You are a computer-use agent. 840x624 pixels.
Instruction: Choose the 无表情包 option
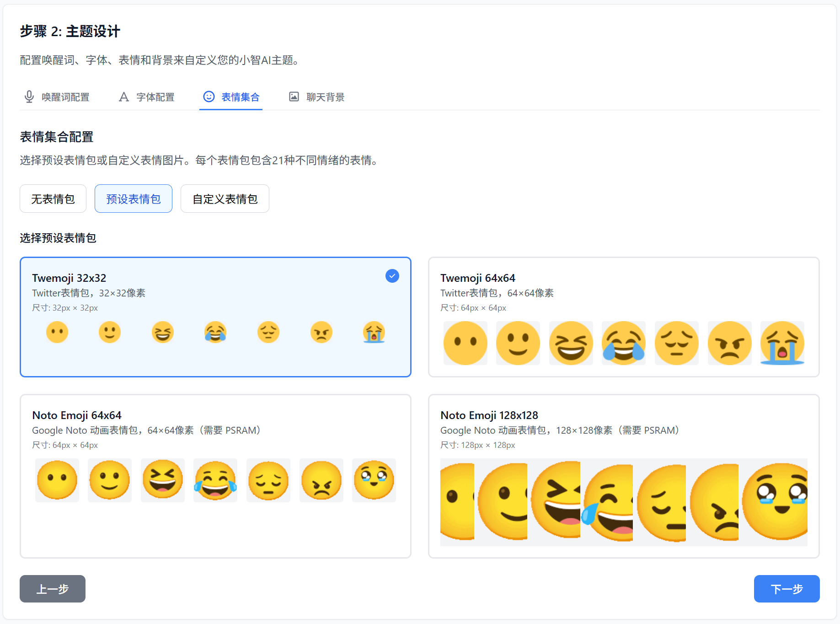point(53,199)
